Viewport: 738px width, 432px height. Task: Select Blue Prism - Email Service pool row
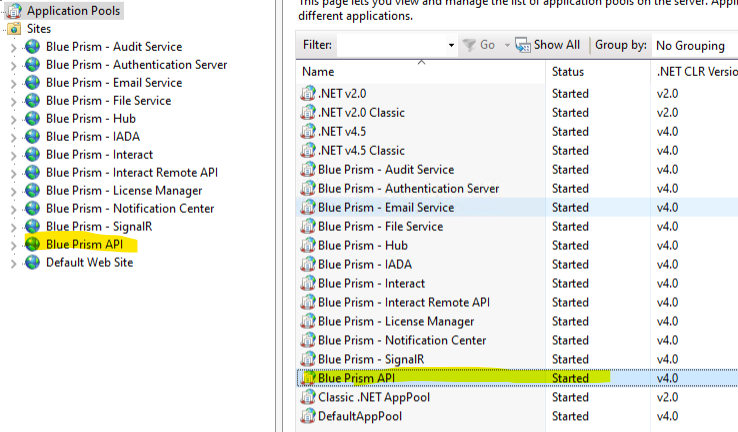pos(518,208)
